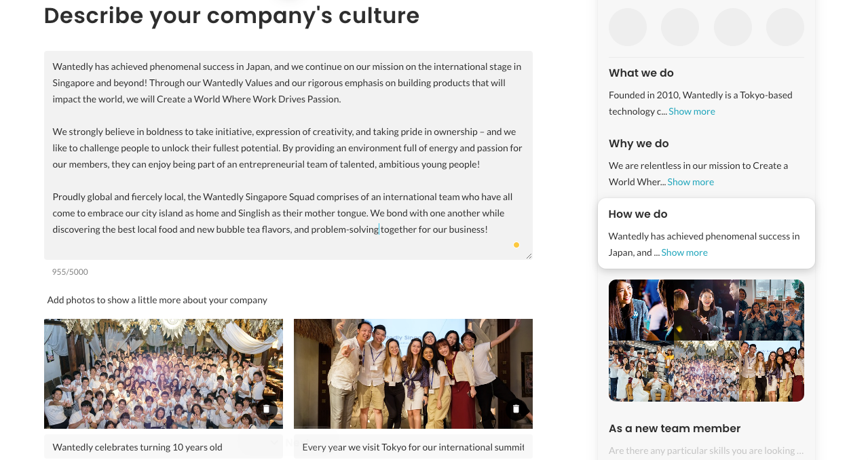Click the yellow dot indicator in text area
Image resolution: width=868 pixels, height=460 pixels.
[x=516, y=245]
